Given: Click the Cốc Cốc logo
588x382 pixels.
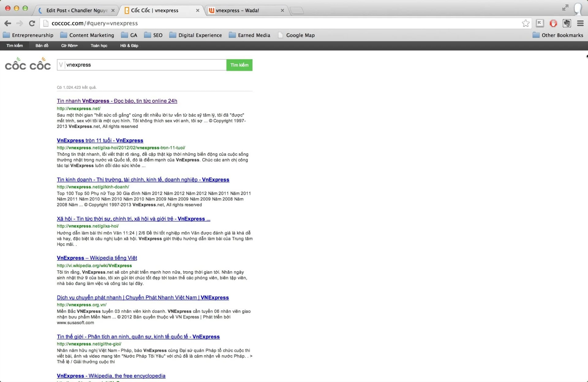Looking at the screenshot, I should (x=28, y=64).
